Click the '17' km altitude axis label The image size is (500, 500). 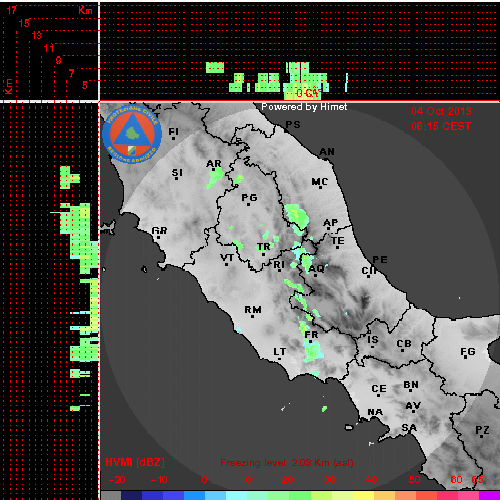click(x=12, y=10)
